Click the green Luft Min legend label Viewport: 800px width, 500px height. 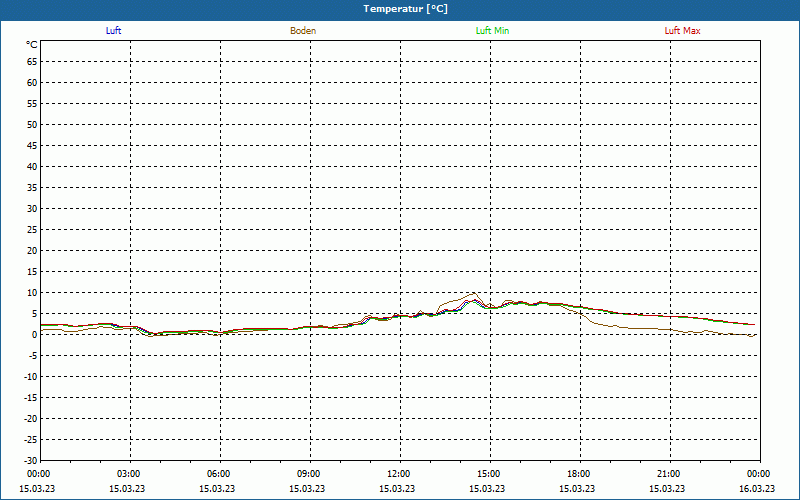pos(492,31)
